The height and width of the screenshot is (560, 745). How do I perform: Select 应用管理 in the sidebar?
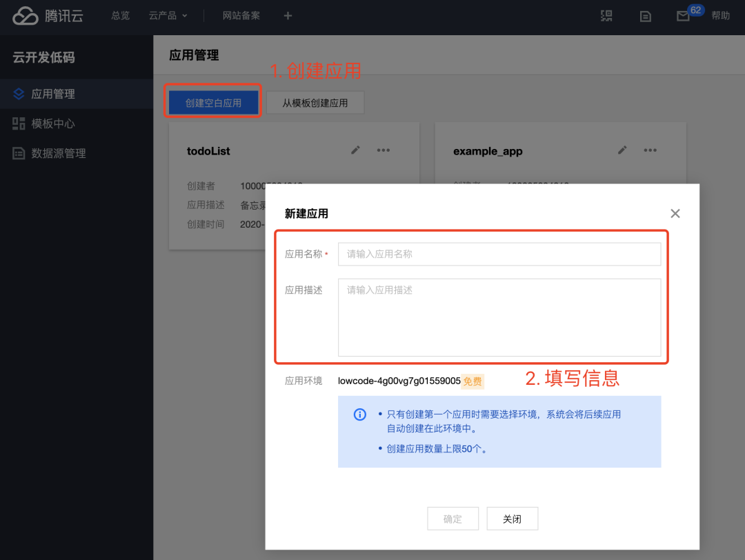point(77,94)
